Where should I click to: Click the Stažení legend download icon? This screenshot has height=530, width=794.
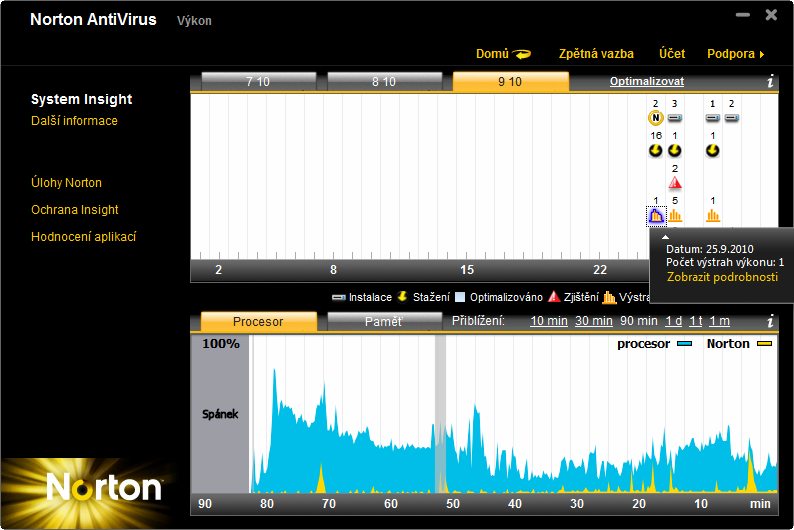[x=403, y=297]
